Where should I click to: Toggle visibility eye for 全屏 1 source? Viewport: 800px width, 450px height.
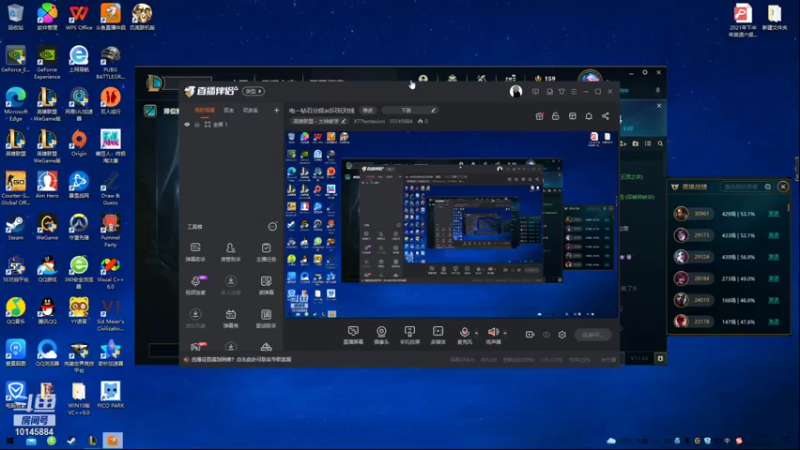187,124
